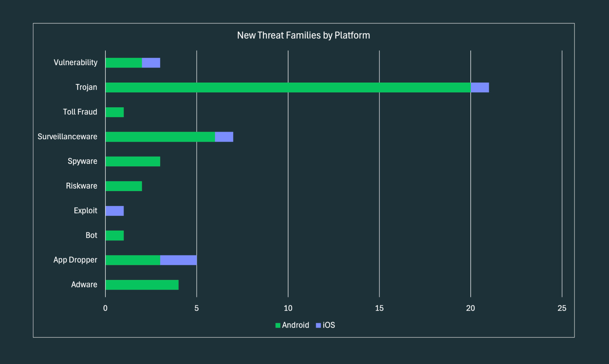
Task: Click the purple tip of the Trojan bar
Action: pyautogui.click(x=479, y=87)
